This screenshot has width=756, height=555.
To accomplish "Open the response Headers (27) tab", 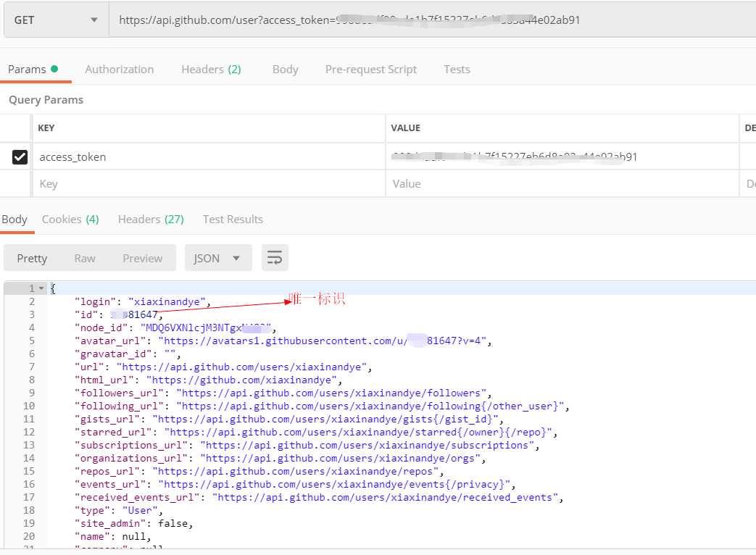I will pyautogui.click(x=151, y=220).
